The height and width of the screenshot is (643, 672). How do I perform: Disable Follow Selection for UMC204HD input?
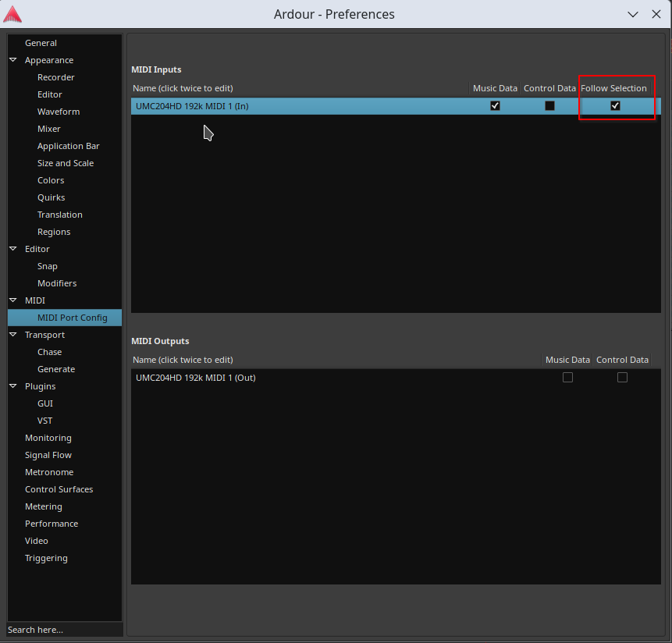pyautogui.click(x=615, y=106)
